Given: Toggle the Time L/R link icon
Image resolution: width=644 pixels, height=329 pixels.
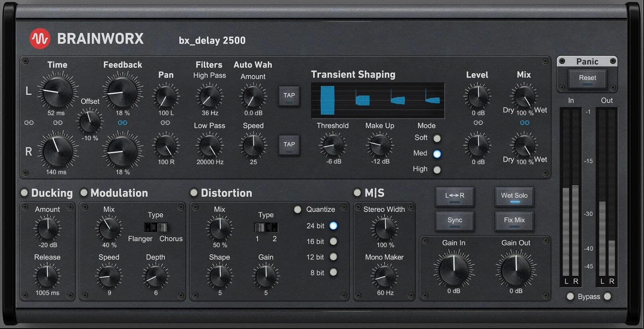Looking at the screenshot, I should pos(58,123).
